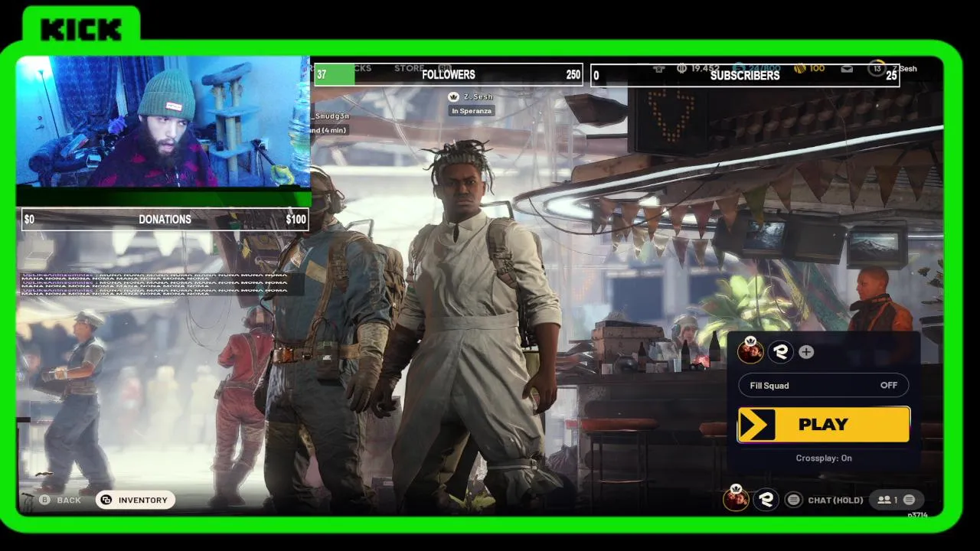Open the STORE tab in the top menu
Viewport: 980px width, 551px height.
tap(410, 68)
